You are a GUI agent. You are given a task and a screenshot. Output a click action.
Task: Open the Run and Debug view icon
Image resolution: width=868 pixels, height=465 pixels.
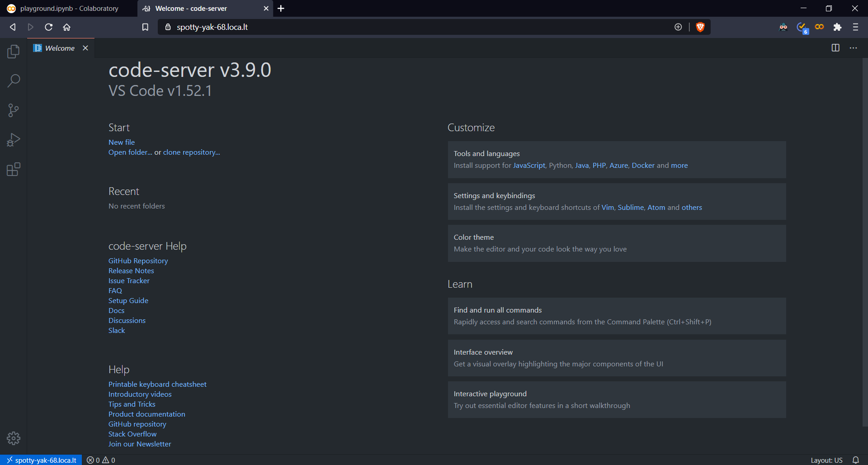click(14, 140)
